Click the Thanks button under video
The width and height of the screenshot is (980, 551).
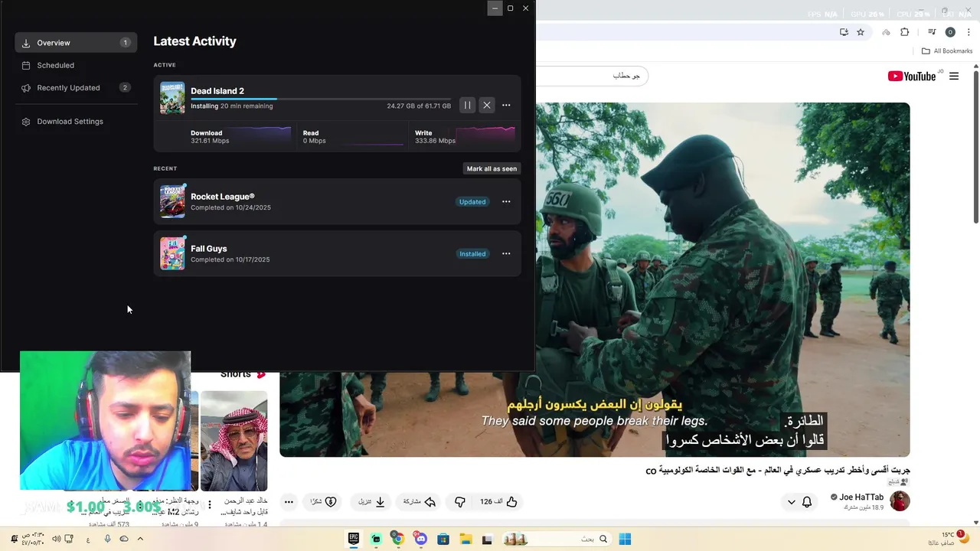click(323, 502)
